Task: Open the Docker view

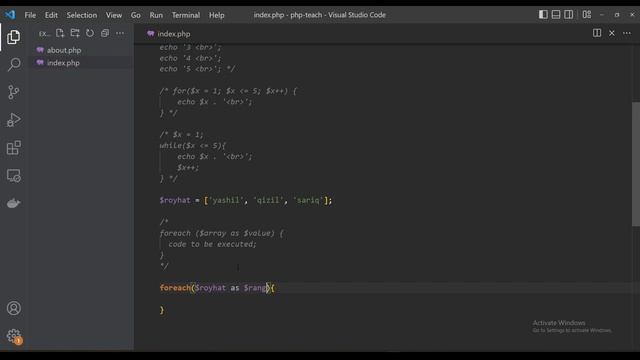Action: 13,203
